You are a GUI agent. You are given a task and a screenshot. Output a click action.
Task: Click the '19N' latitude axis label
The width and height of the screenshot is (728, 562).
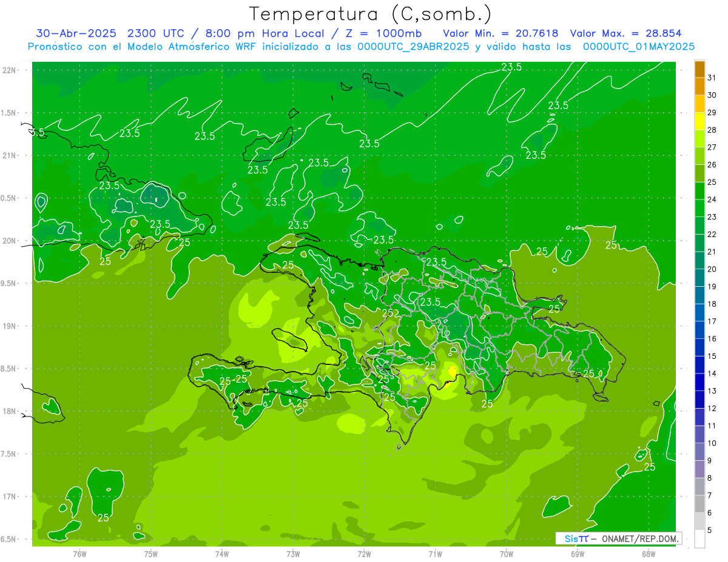pos(10,326)
